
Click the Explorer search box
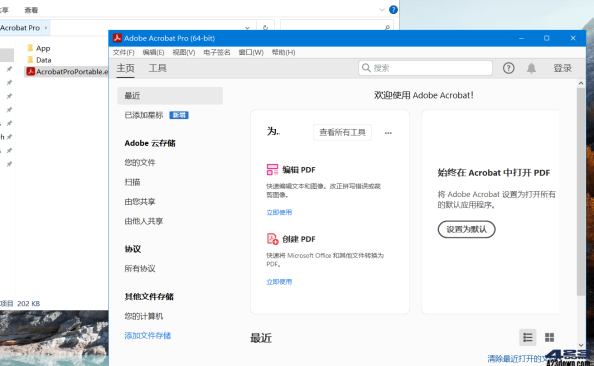[337, 27]
